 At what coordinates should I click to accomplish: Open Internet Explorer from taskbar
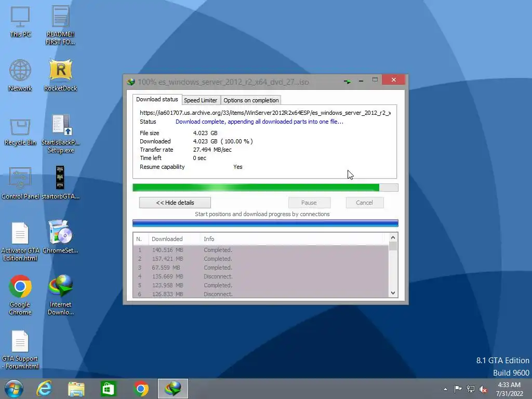pyautogui.click(x=45, y=389)
